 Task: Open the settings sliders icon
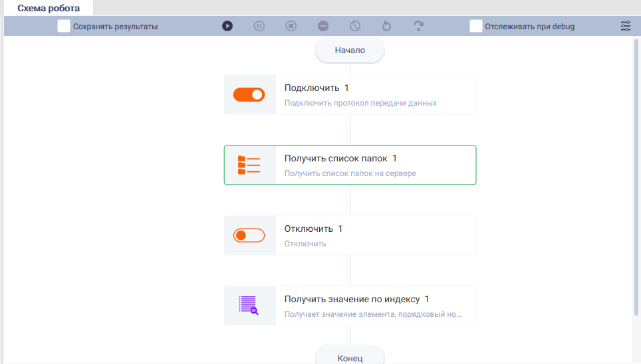coord(626,26)
